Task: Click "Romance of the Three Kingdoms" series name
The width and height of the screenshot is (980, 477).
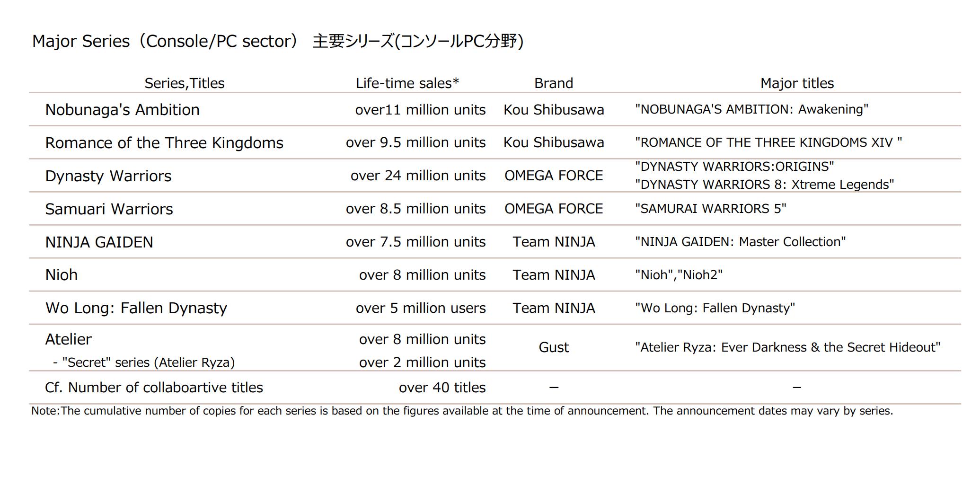Action: pos(164,143)
